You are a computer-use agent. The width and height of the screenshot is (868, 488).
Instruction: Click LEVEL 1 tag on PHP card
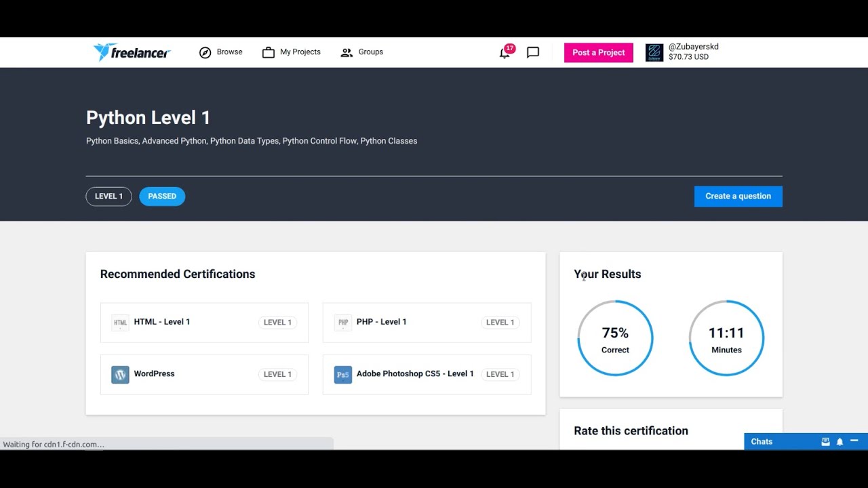pos(500,323)
